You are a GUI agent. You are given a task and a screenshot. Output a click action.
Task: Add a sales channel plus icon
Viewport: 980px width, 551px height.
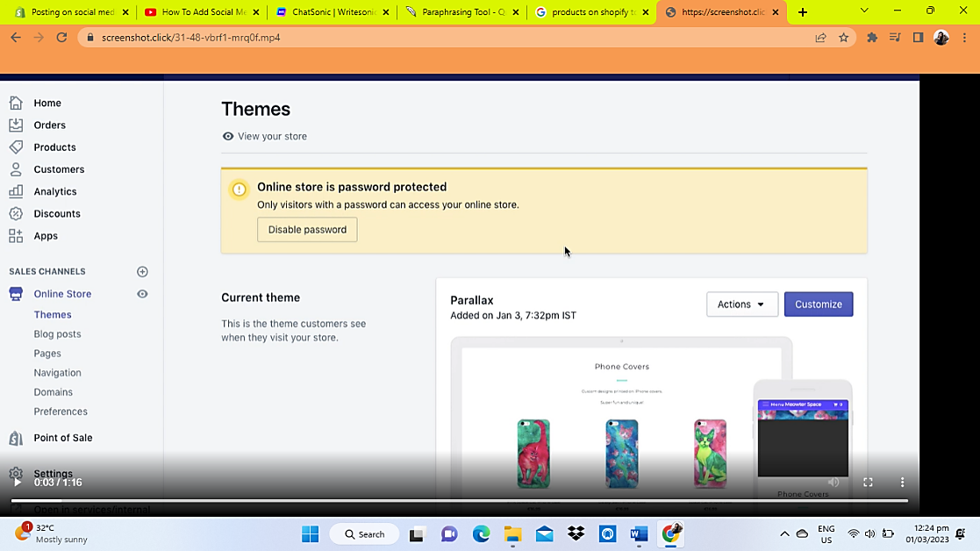coord(142,272)
